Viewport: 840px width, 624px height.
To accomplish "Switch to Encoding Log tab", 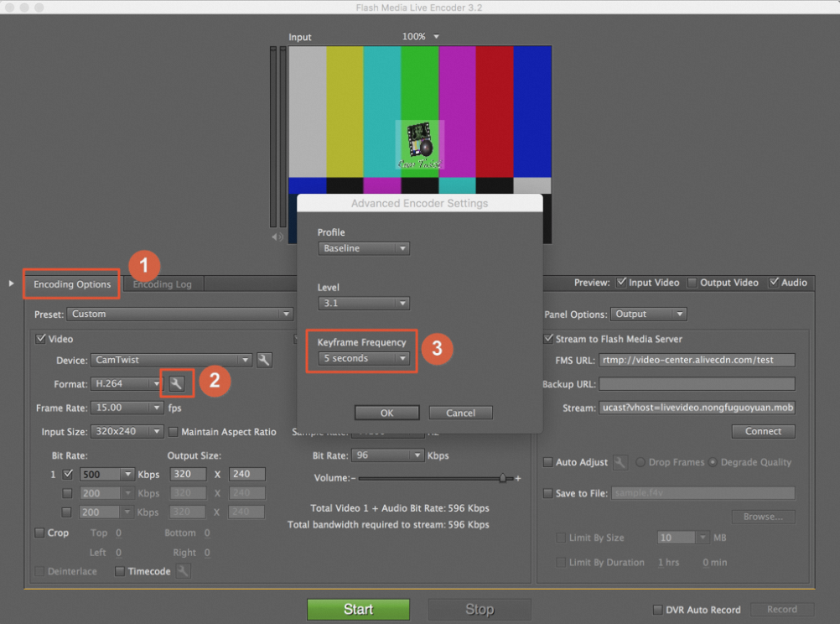I will click(x=163, y=284).
